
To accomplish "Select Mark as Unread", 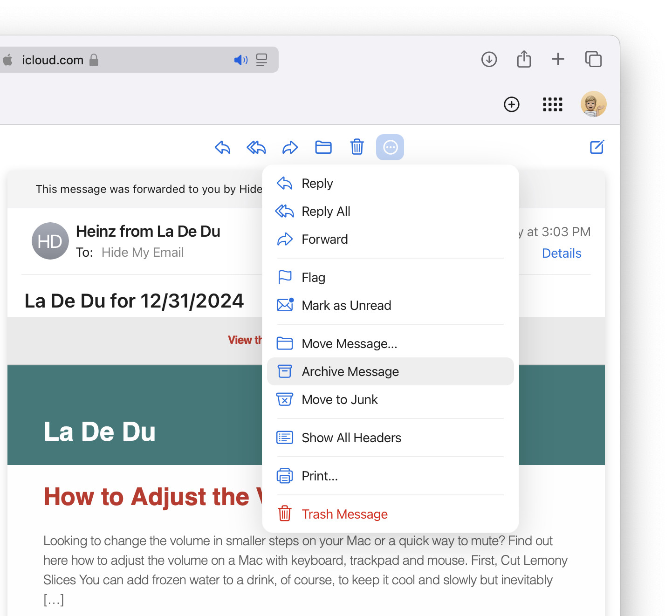I will tap(391, 305).
